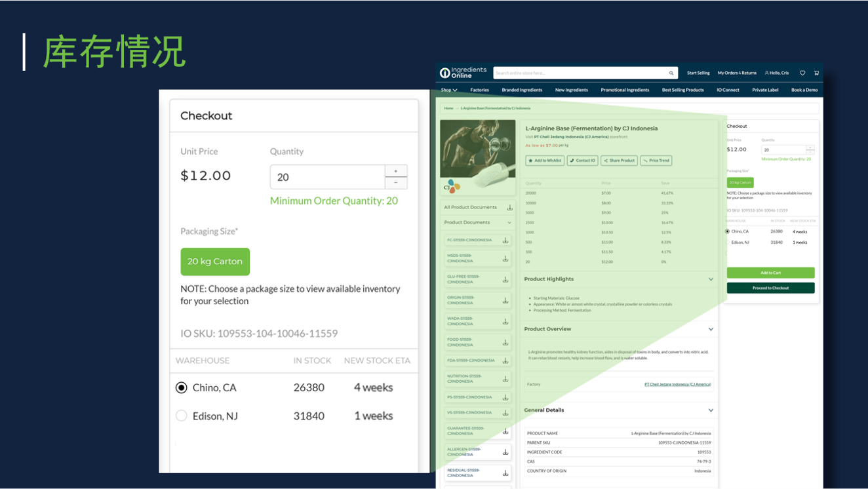The height and width of the screenshot is (489, 868).
Task: Open PT Cheil Jedang Indonesia storefront link
Action: click(571, 137)
